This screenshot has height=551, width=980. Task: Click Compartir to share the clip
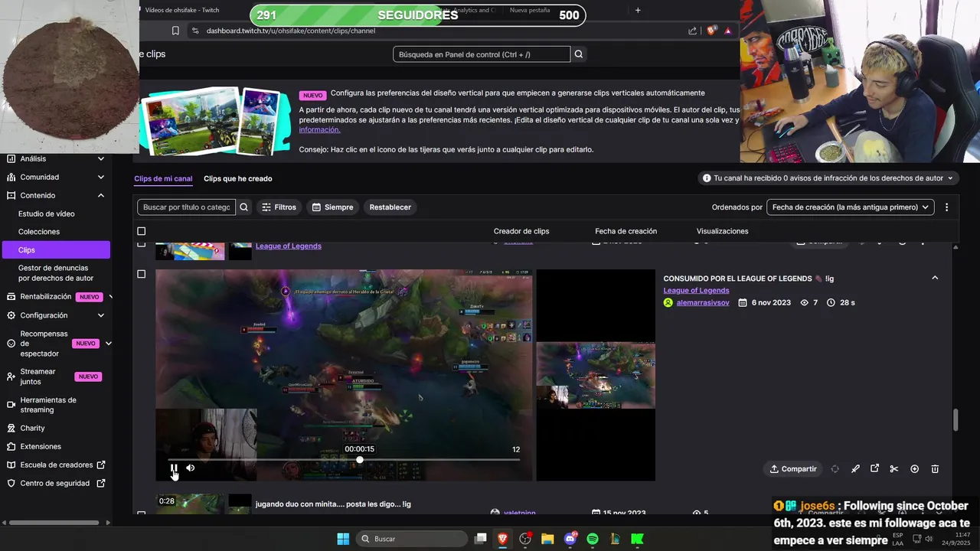pyautogui.click(x=793, y=469)
